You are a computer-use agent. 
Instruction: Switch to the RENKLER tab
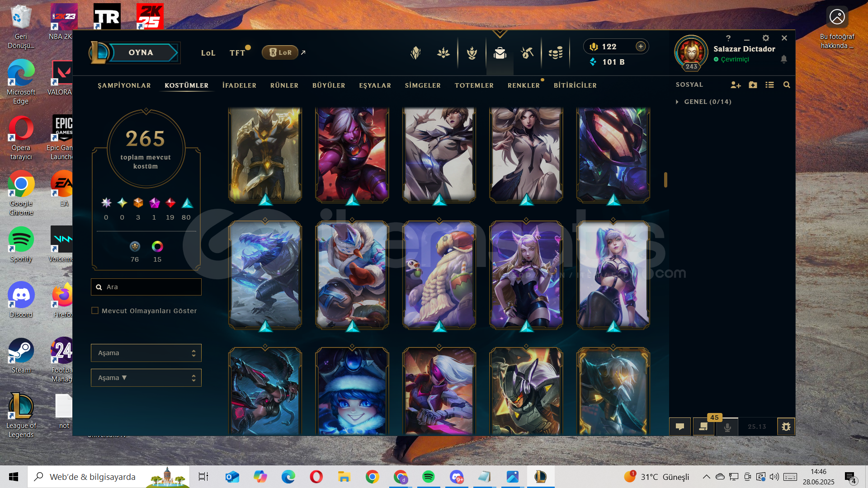(x=524, y=85)
